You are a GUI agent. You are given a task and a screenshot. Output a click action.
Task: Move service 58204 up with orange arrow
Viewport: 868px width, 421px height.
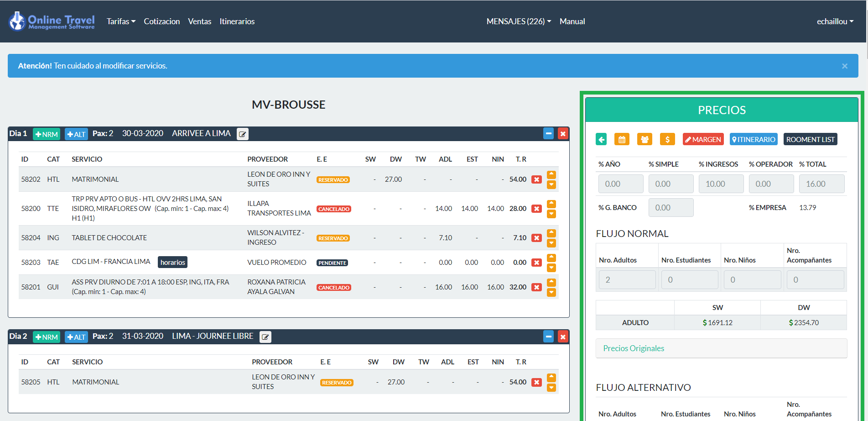551,233
